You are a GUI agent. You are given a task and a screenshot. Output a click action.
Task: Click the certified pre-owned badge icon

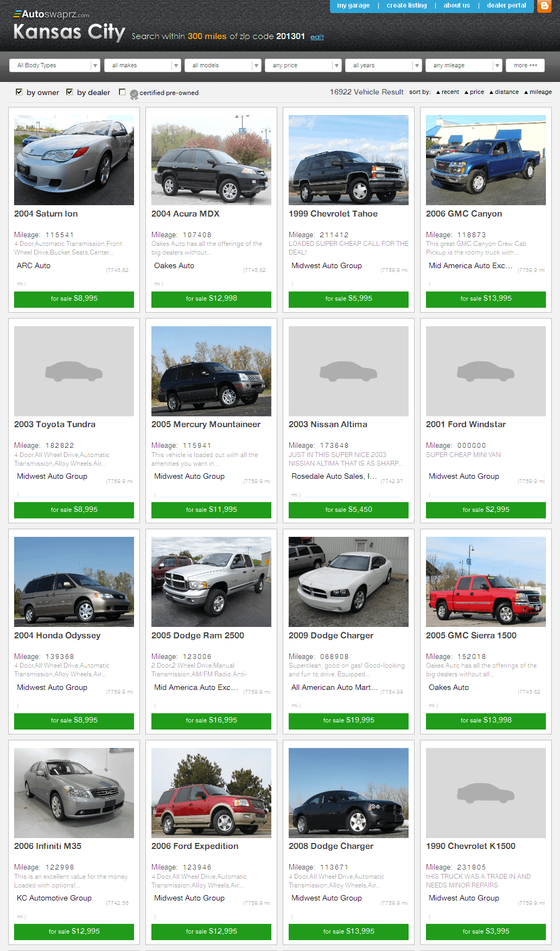[134, 94]
